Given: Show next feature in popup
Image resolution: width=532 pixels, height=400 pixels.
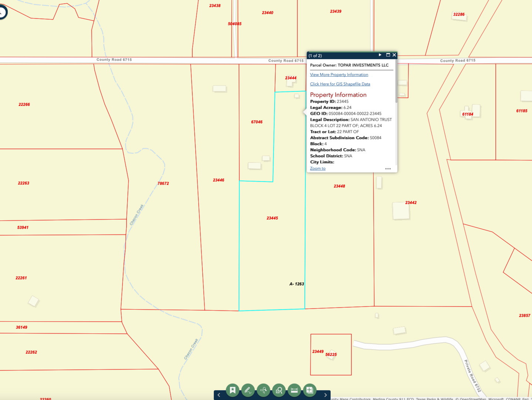Looking at the screenshot, I should coord(380,55).
